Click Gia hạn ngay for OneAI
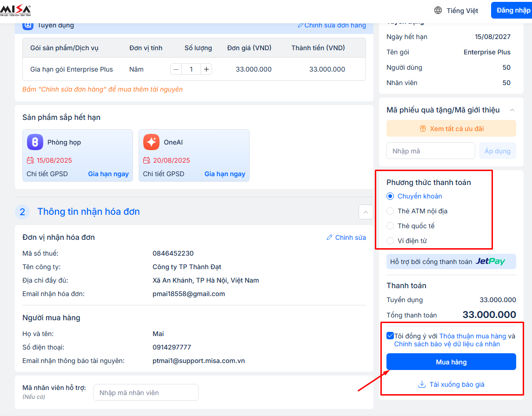Image resolution: width=532 pixels, height=416 pixels. (225, 174)
